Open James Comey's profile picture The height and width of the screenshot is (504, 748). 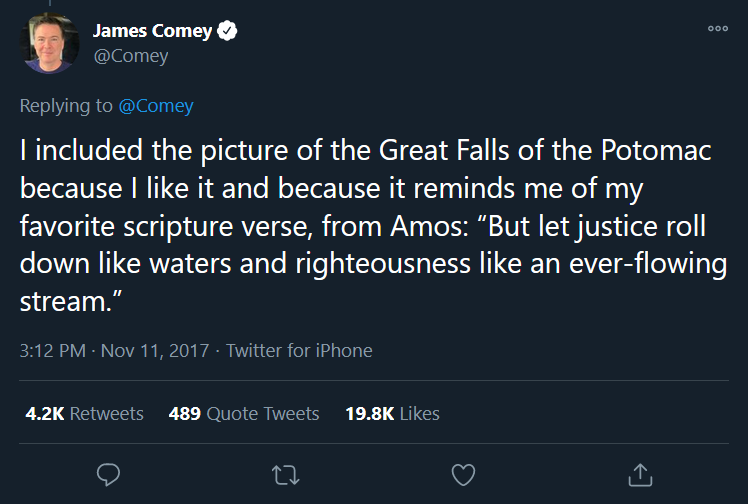click(50, 43)
